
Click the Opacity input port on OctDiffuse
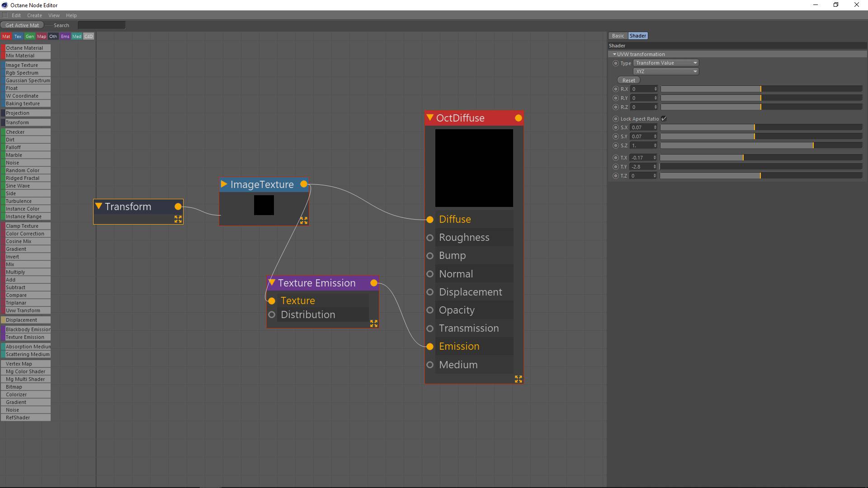[430, 310]
